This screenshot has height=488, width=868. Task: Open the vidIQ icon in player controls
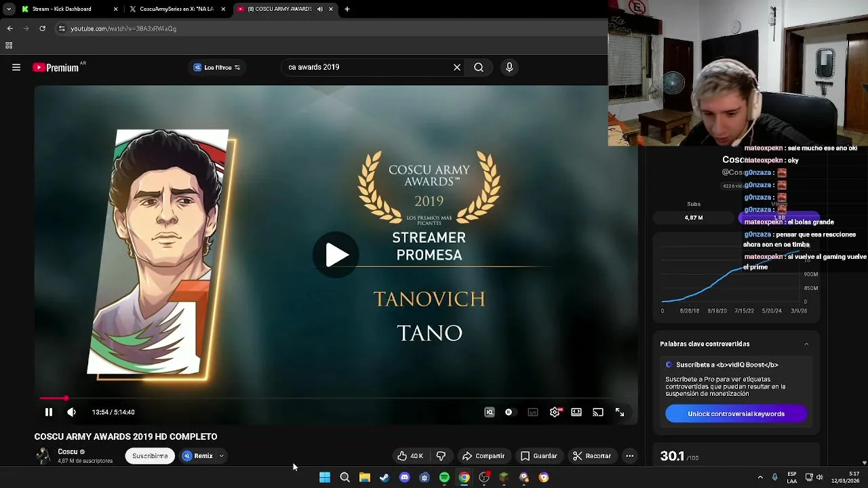coord(490,412)
